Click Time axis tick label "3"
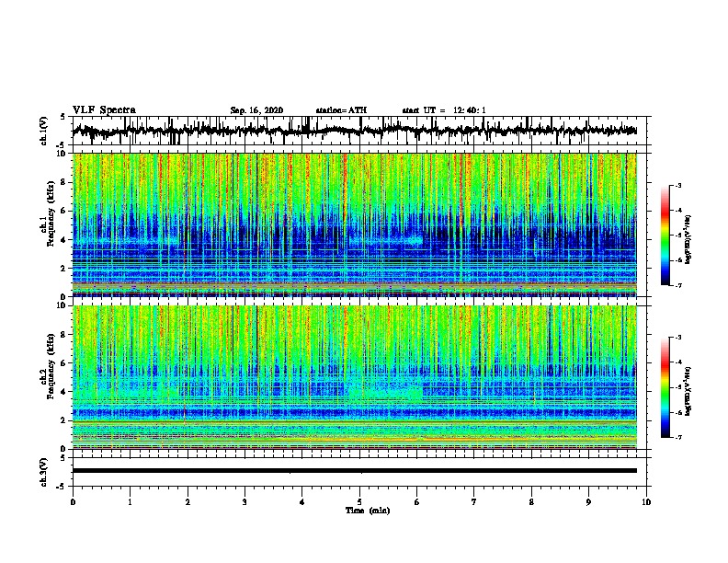 point(245,502)
